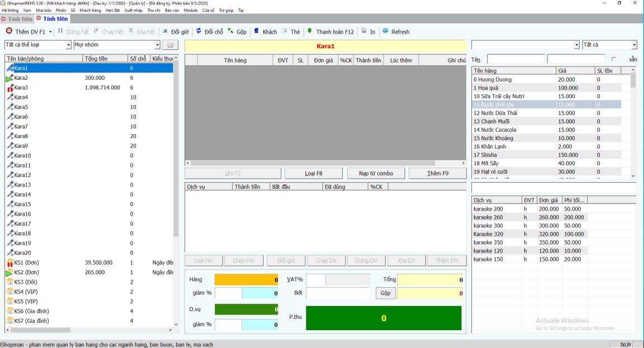The image size is (644, 348).
Task: Click the Gộp merge icon
Action: click(230, 32)
